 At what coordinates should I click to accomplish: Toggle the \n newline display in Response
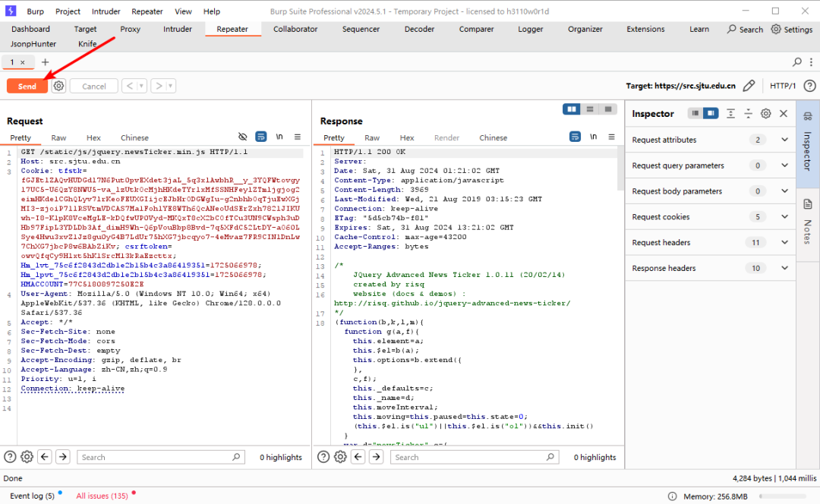point(593,137)
